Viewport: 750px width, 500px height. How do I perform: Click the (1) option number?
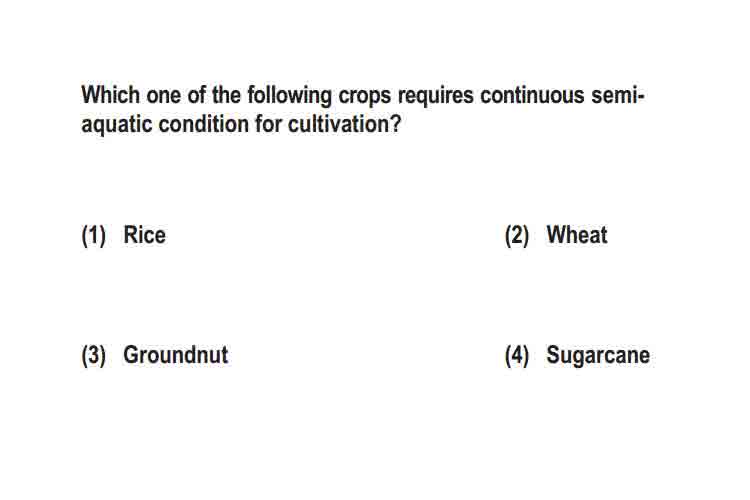pyautogui.click(x=94, y=235)
